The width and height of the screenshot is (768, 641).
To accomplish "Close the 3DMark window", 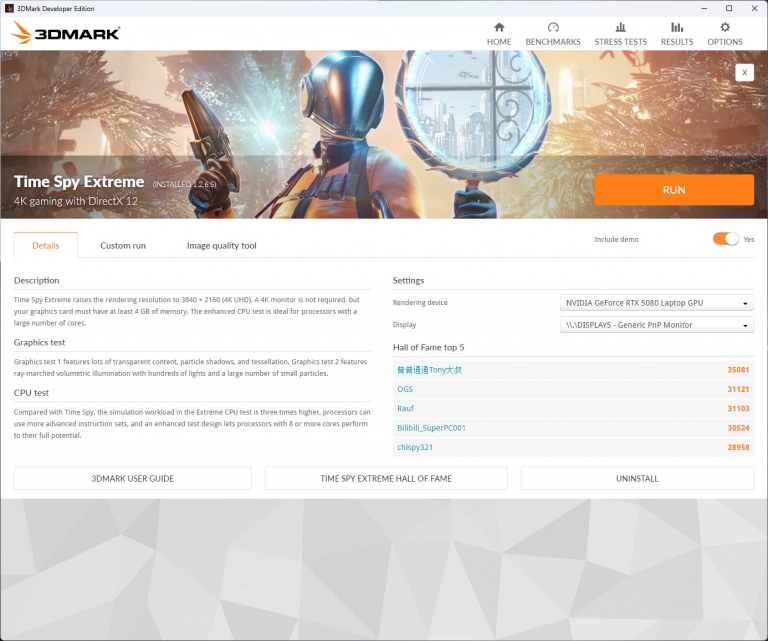I will (755, 8).
